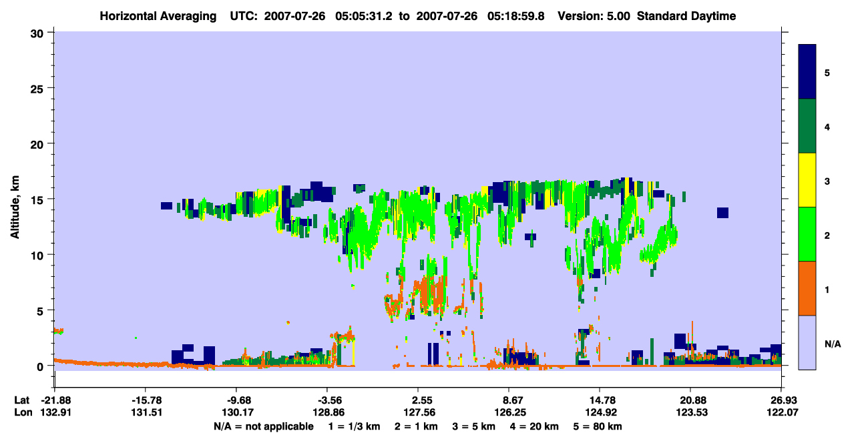Click the colorbar number label 5

click(827, 72)
